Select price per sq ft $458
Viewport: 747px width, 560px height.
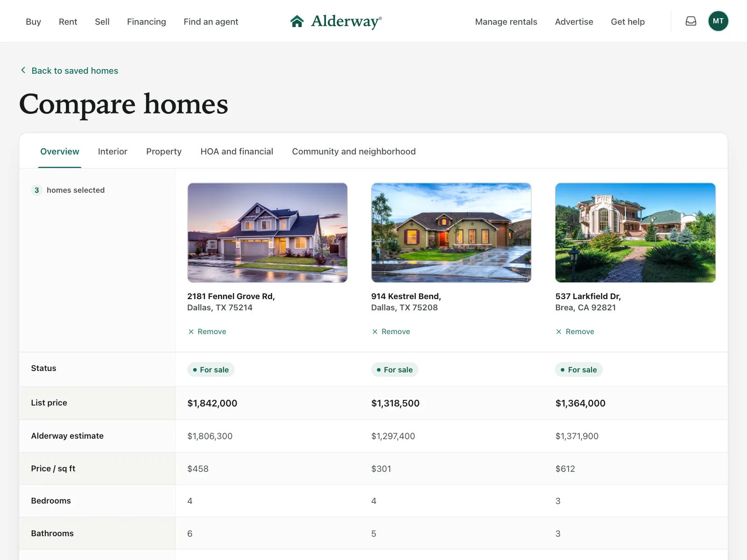pyautogui.click(x=198, y=469)
